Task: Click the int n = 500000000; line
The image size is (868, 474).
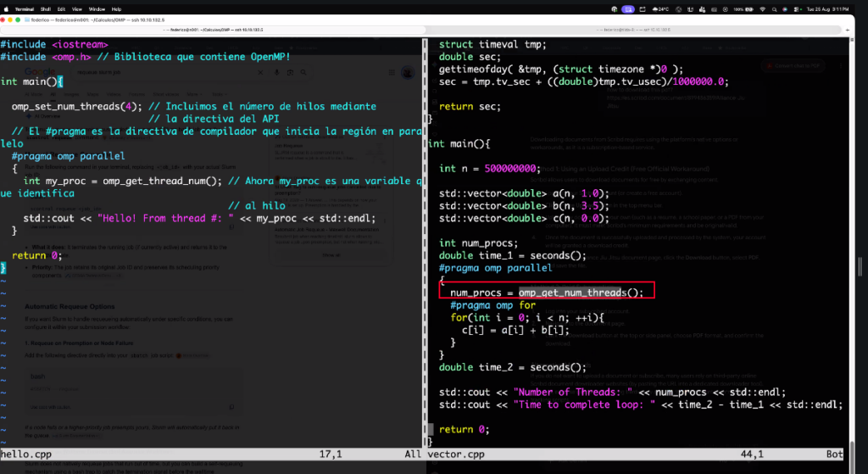Action: click(490, 169)
